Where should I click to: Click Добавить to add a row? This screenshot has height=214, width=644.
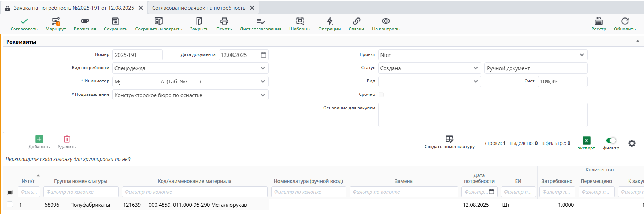click(39, 142)
